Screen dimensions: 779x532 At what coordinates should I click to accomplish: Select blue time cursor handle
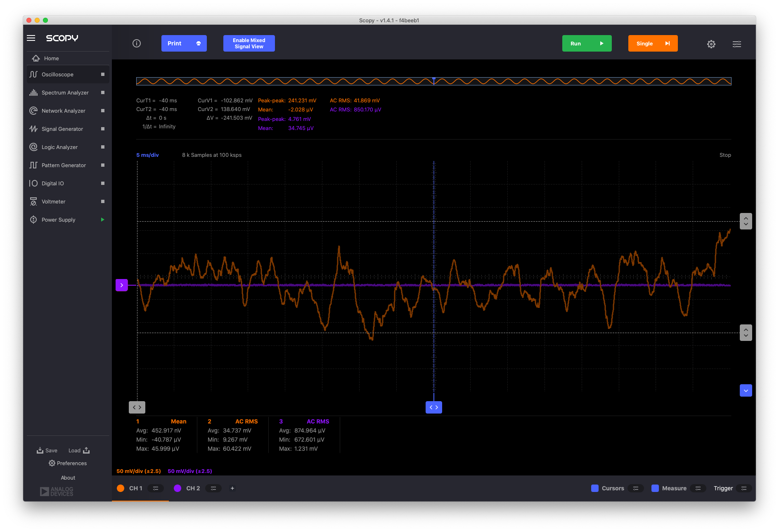point(434,407)
